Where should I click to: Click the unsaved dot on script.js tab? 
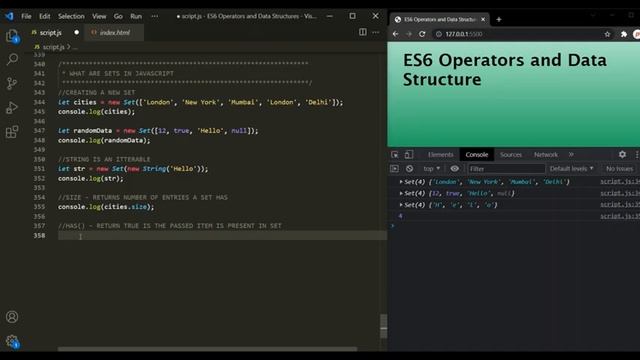[76, 32]
